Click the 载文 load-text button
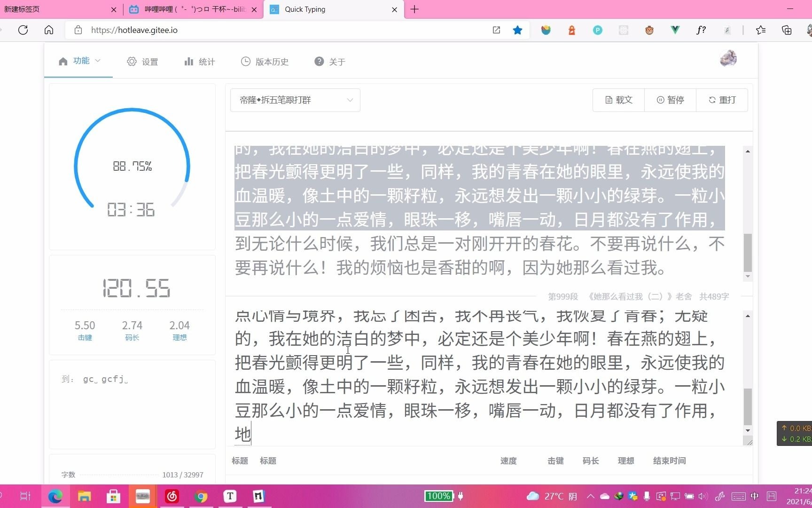 tap(618, 100)
